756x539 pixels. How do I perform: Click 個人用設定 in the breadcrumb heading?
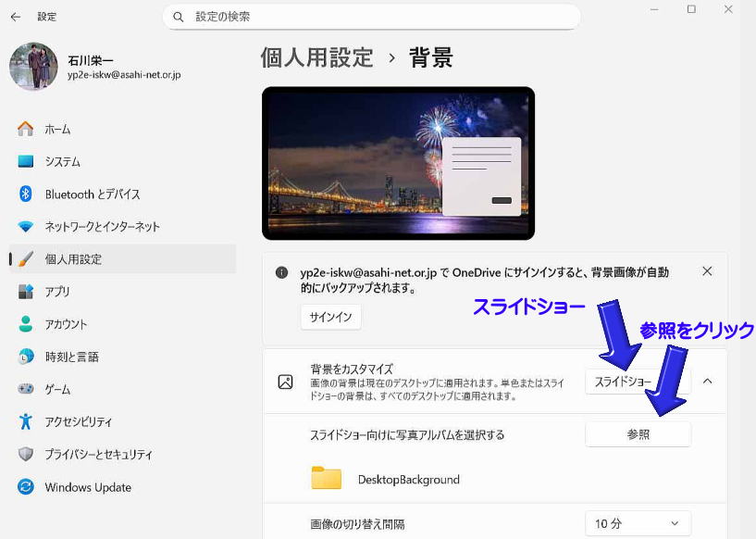[x=316, y=57]
